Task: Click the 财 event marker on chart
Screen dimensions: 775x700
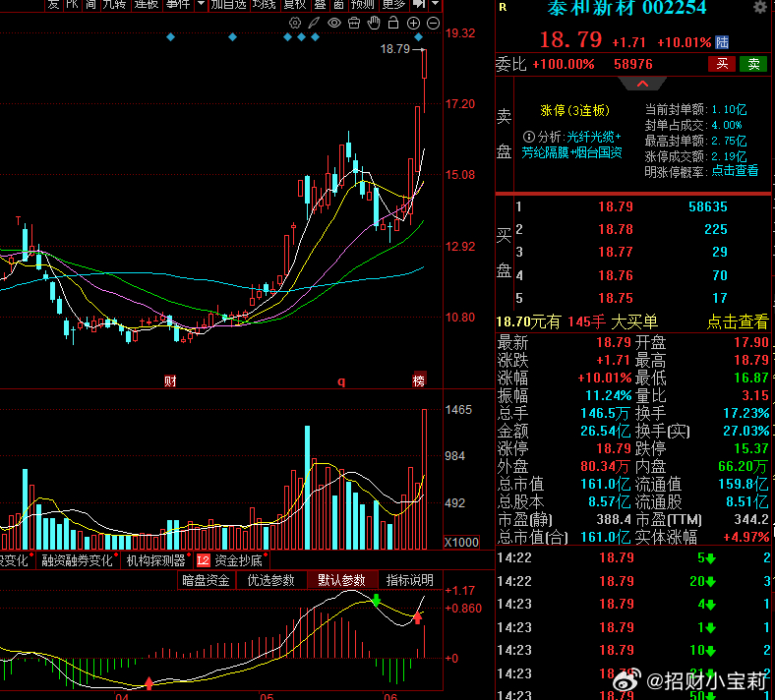Action: coord(170,380)
